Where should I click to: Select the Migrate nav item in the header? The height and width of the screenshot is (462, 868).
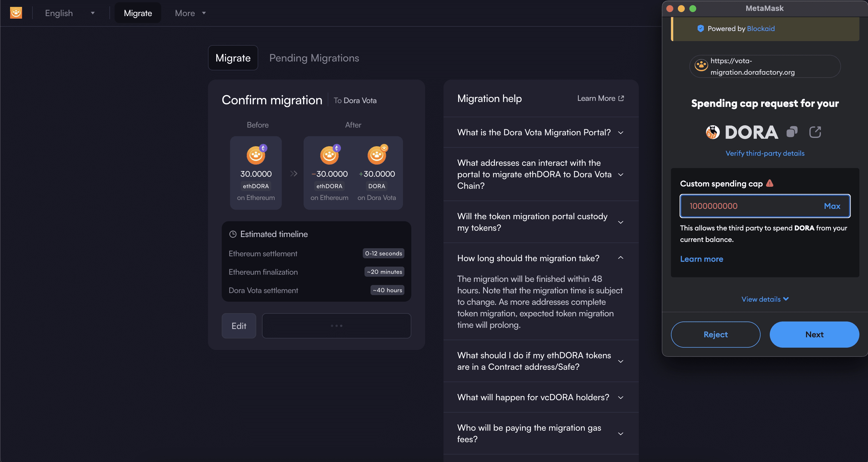pos(138,13)
